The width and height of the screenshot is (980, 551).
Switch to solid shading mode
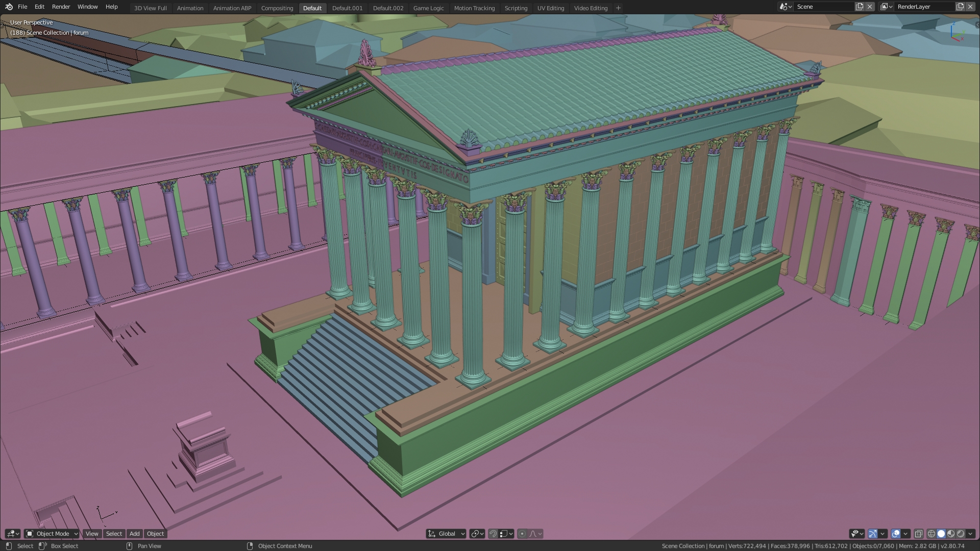point(941,534)
